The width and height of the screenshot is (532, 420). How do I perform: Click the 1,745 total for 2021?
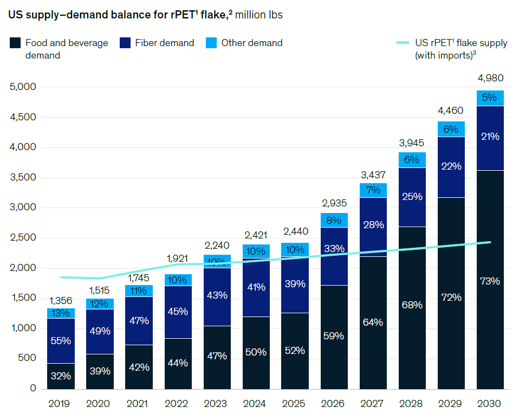click(x=139, y=278)
